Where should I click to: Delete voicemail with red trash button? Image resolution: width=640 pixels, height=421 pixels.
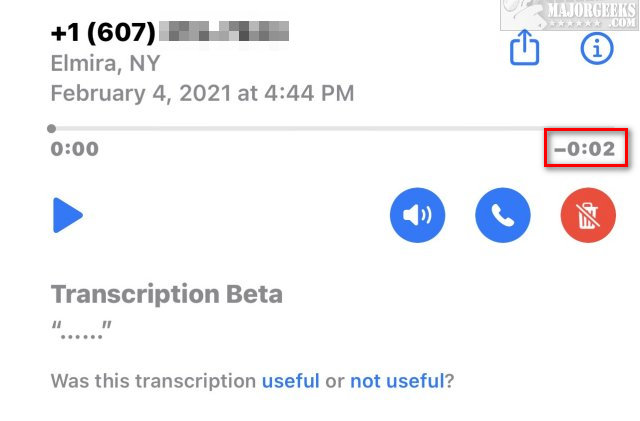(x=588, y=215)
